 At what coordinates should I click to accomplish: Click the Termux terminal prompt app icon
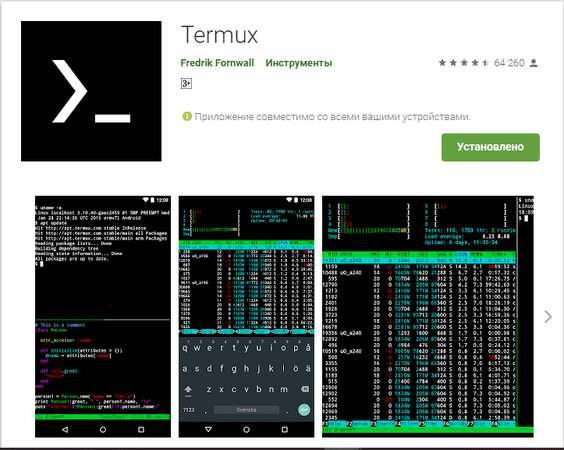pos(91,91)
